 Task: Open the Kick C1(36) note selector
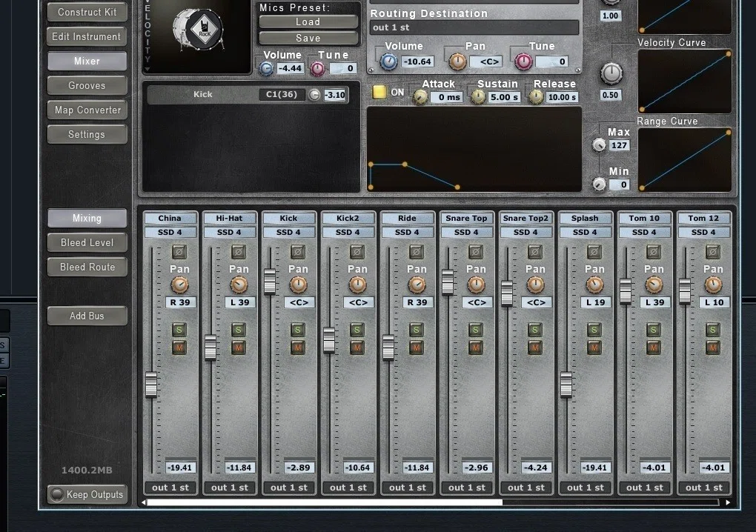pyautogui.click(x=282, y=94)
